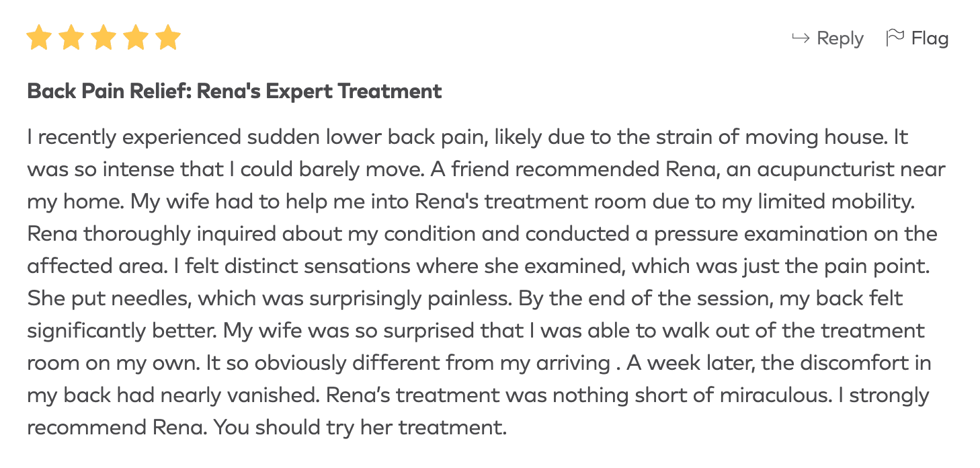The width and height of the screenshot is (980, 468).
Task: Select the second star in the rating
Action: (x=71, y=38)
